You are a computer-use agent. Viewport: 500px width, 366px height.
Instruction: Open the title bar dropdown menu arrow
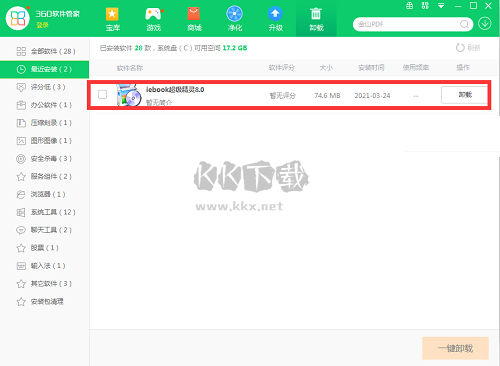[x=441, y=6]
